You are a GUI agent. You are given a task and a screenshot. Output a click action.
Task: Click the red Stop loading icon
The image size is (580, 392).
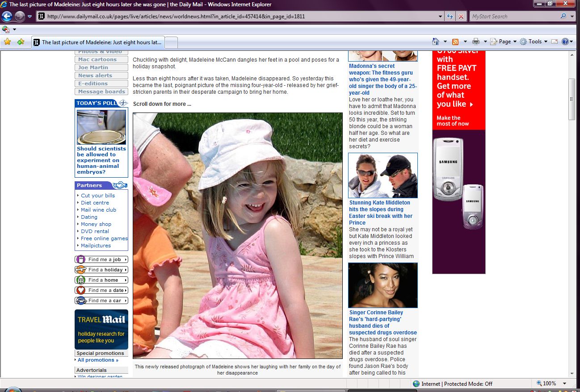click(x=461, y=17)
